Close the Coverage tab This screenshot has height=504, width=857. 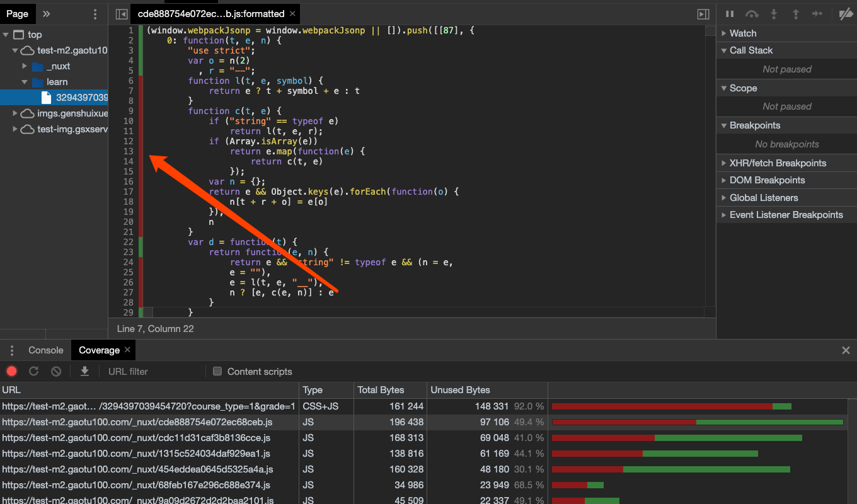(127, 350)
